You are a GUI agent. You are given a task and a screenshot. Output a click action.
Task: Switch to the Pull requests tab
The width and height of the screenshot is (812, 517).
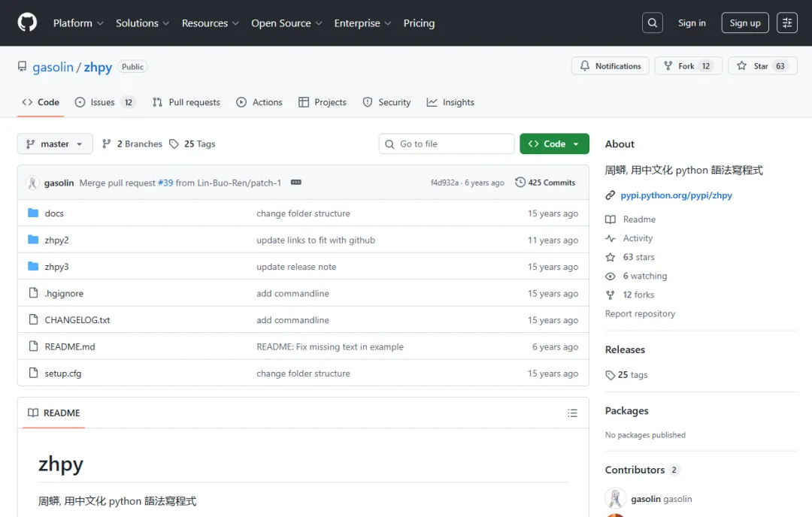click(x=186, y=102)
